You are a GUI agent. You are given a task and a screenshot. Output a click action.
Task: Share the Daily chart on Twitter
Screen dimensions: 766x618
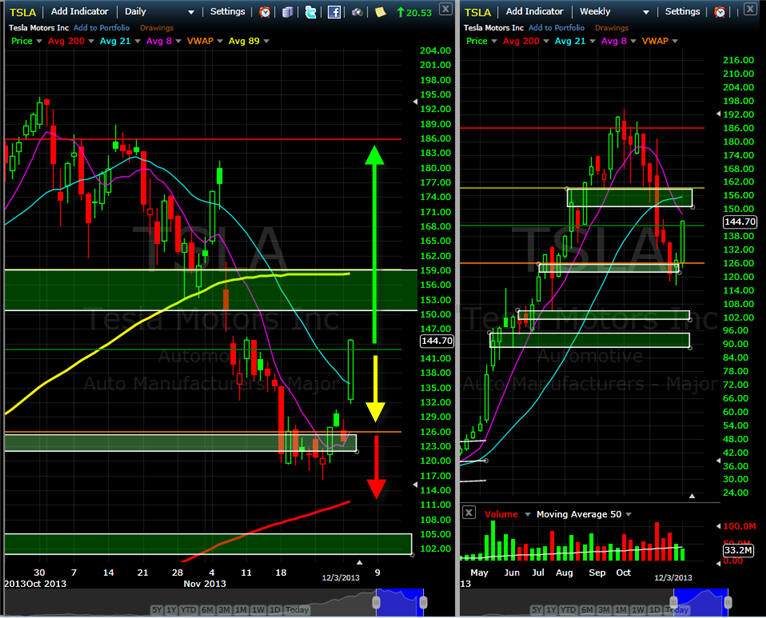[310, 12]
